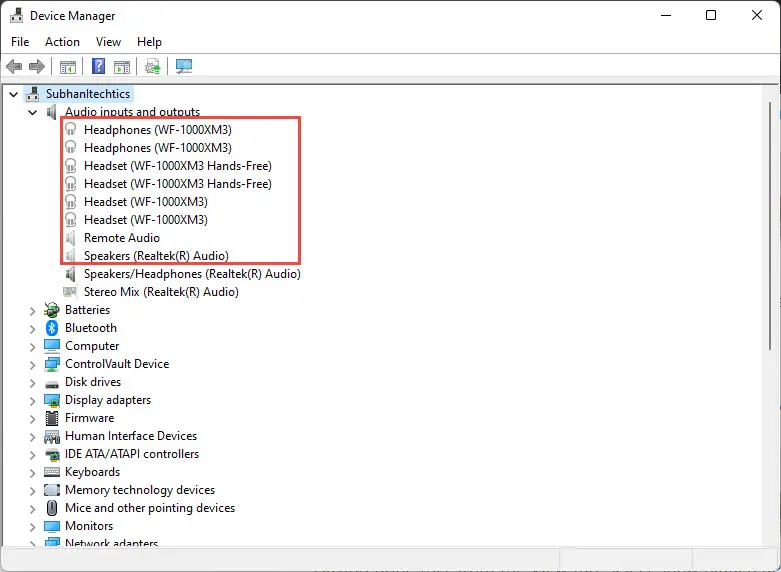781x572 pixels.
Task: Select the Monitors label
Action: coord(89,526)
